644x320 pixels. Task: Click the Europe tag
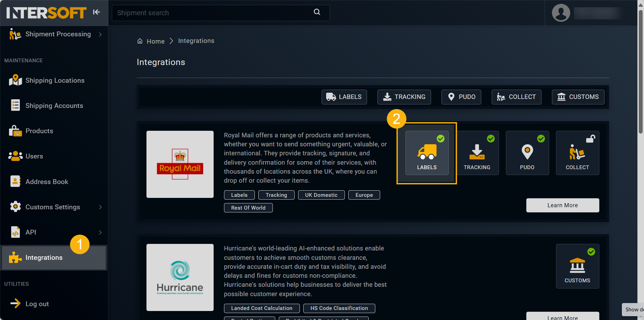click(364, 195)
